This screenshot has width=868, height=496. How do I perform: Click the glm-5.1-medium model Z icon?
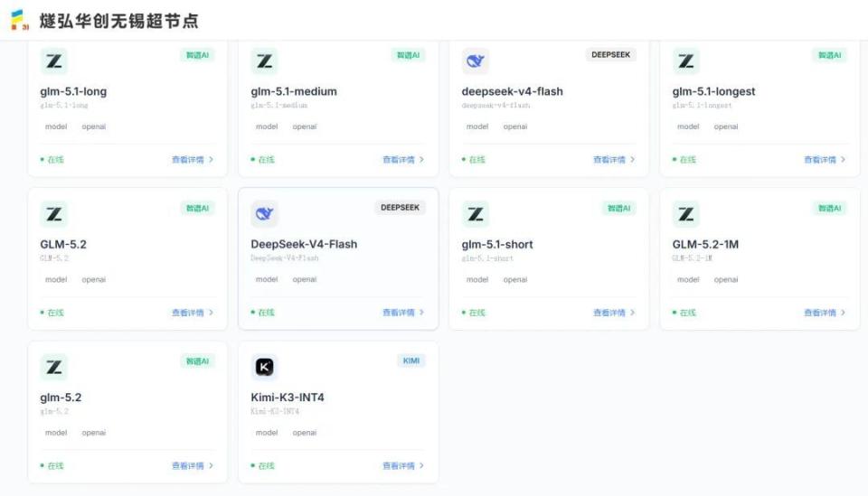265,61
